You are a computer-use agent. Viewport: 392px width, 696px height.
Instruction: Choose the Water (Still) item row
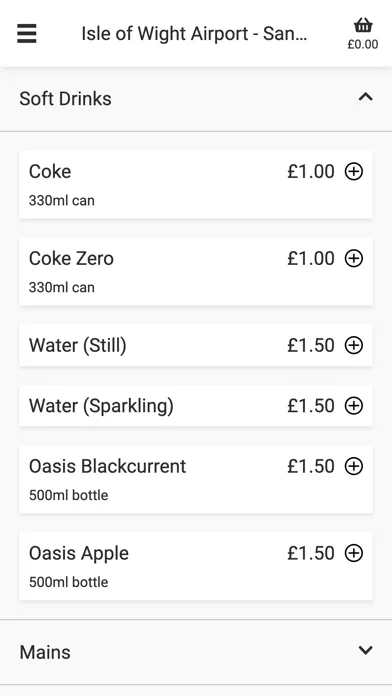click(x=196, y=345)
